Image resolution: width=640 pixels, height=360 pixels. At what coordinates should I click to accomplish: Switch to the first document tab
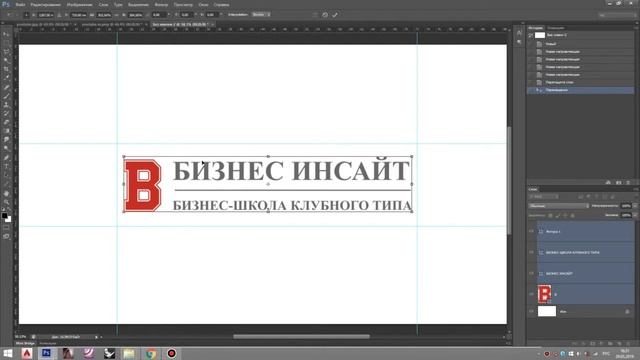44,24
